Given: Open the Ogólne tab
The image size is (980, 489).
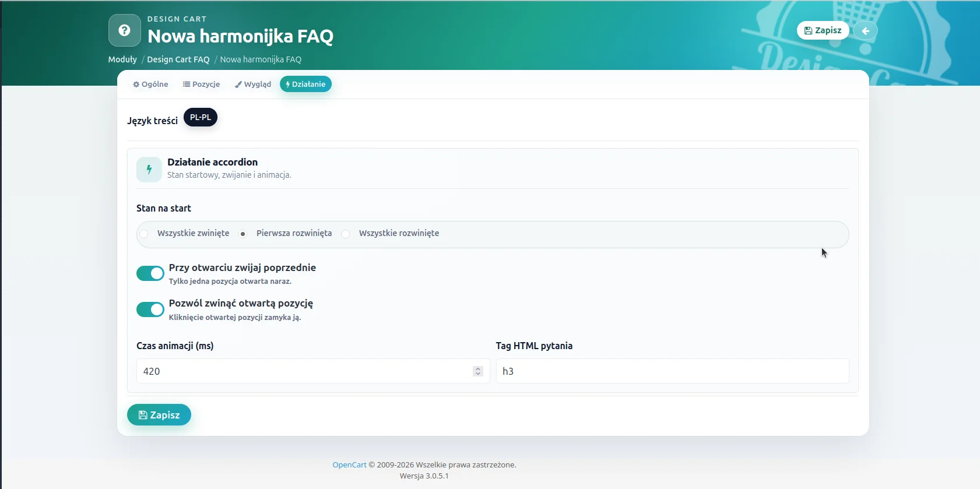Looking at the screenshot, I should (x=150, y=84).
